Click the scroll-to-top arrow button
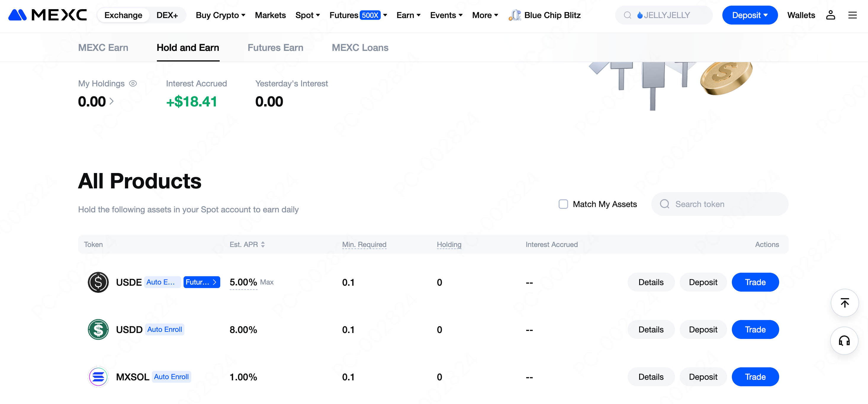 coord(844,303)
